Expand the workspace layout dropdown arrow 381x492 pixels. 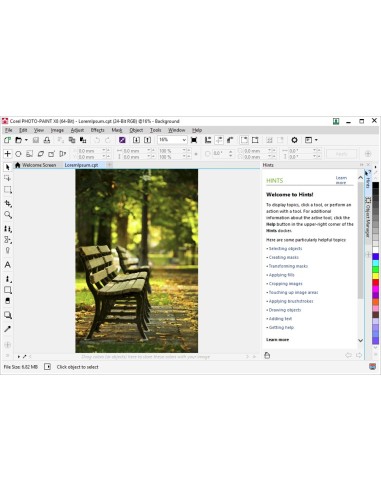[x=316, y=140]
